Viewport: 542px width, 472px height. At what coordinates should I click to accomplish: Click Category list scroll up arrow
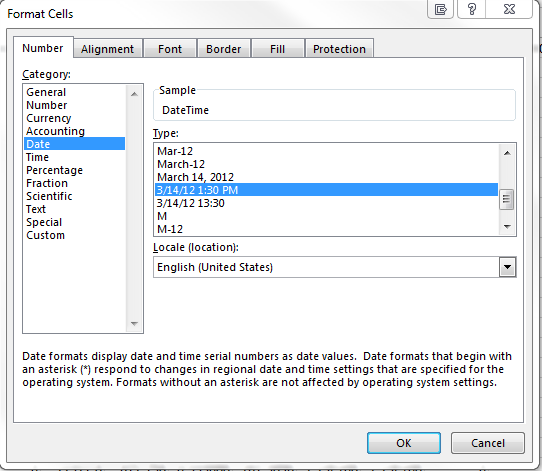[134, 94]
